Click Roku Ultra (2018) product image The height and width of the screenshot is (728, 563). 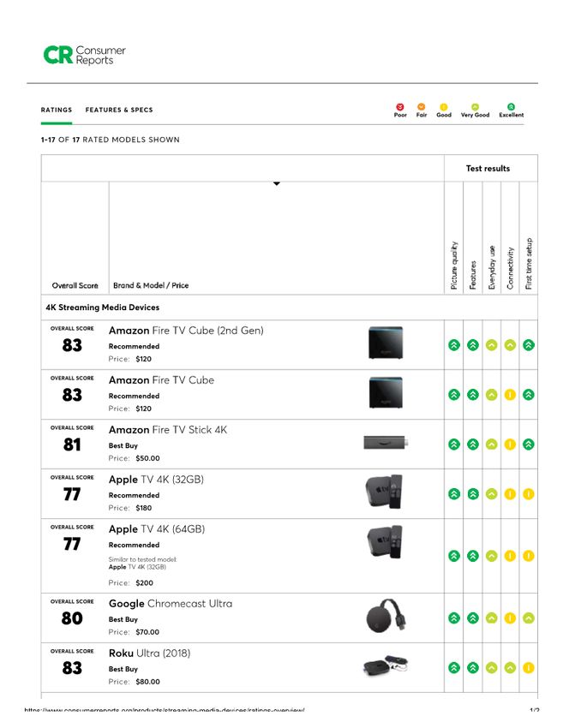(386, 666)
